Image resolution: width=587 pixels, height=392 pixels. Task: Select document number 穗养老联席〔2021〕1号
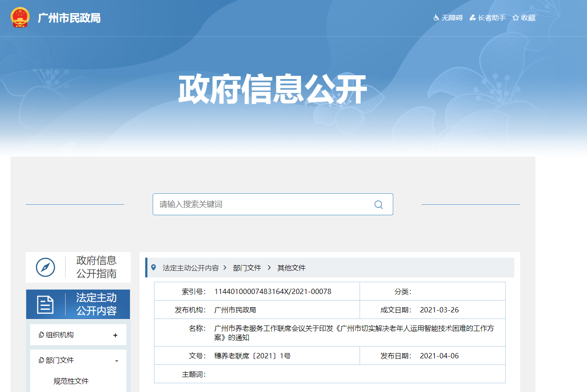(252, 356)
